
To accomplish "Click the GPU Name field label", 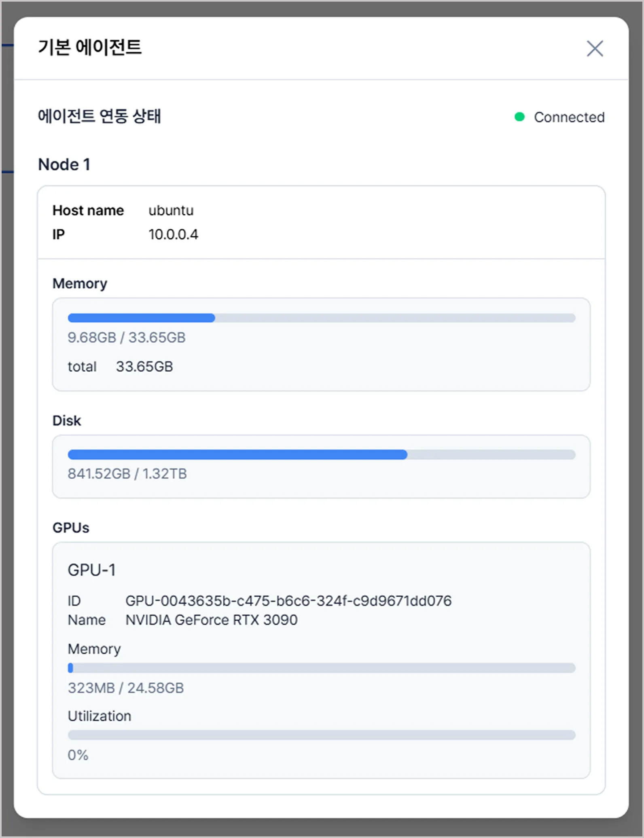I will (87, 620).
